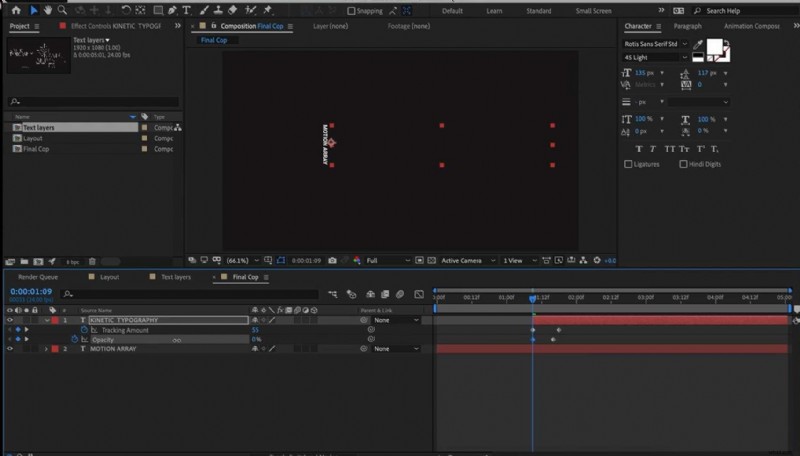This screenshot has width=800, height=456.
Task: Toggle transparency grid in viewer
Action: pos(432,261)
